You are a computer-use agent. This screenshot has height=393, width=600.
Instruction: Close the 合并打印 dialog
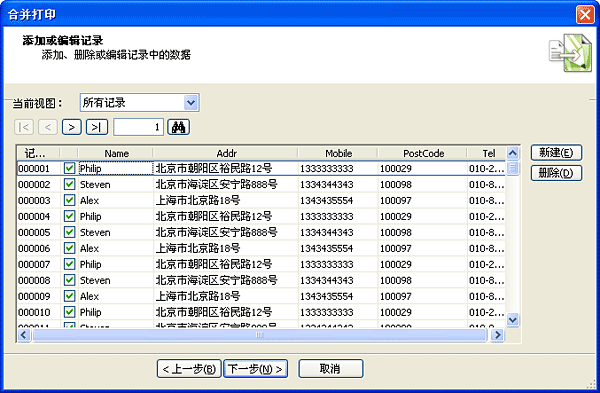coord(585,15)
